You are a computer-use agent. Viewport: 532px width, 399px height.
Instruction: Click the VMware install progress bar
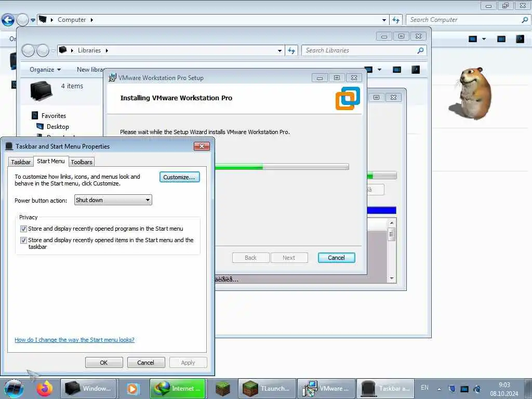point(282,167)
